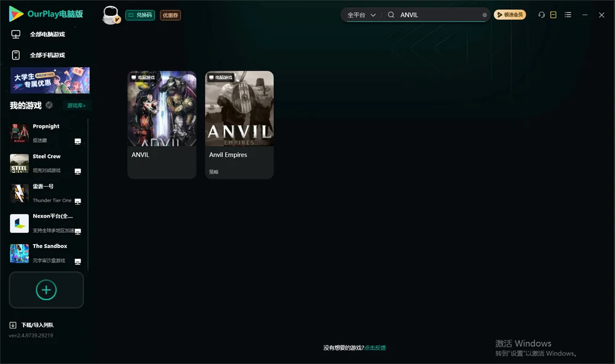This screenshot has height=364, width=615.
Task: Open the user avatar profile
Action: point(111,15)
